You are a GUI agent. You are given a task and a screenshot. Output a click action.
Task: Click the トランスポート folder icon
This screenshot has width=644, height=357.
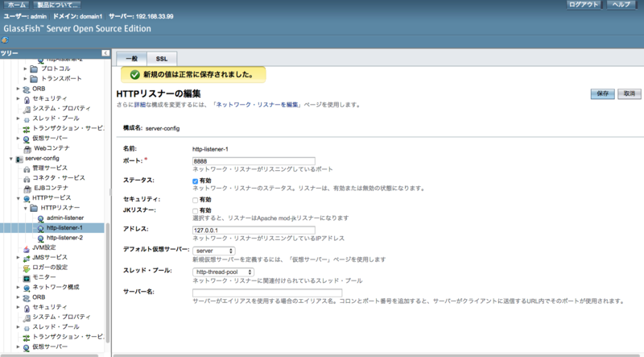(34, 78)
